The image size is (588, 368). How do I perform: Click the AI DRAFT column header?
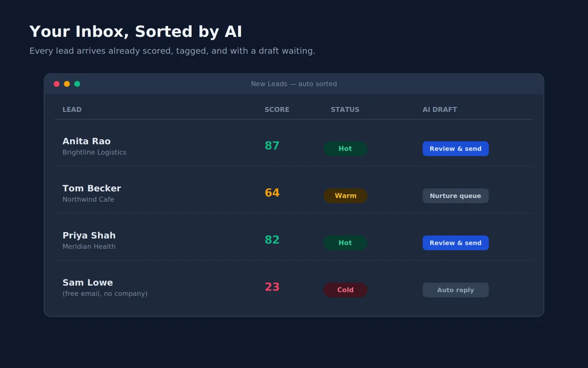click(x=440, y=109)
